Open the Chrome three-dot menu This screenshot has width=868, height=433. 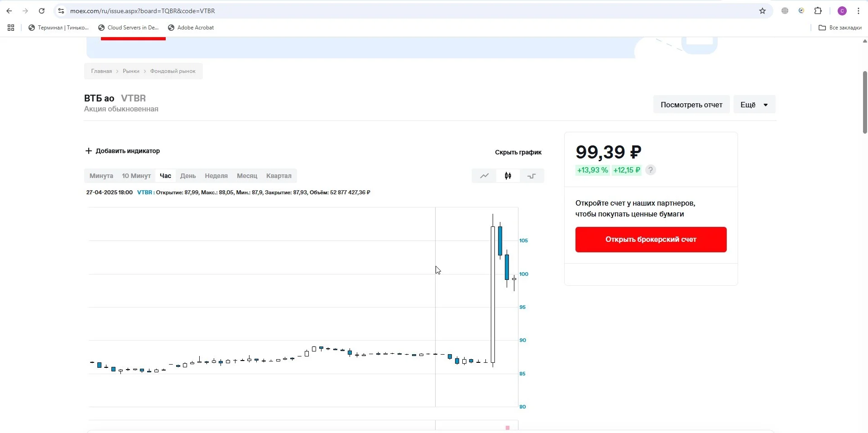[x=858, y=11]
